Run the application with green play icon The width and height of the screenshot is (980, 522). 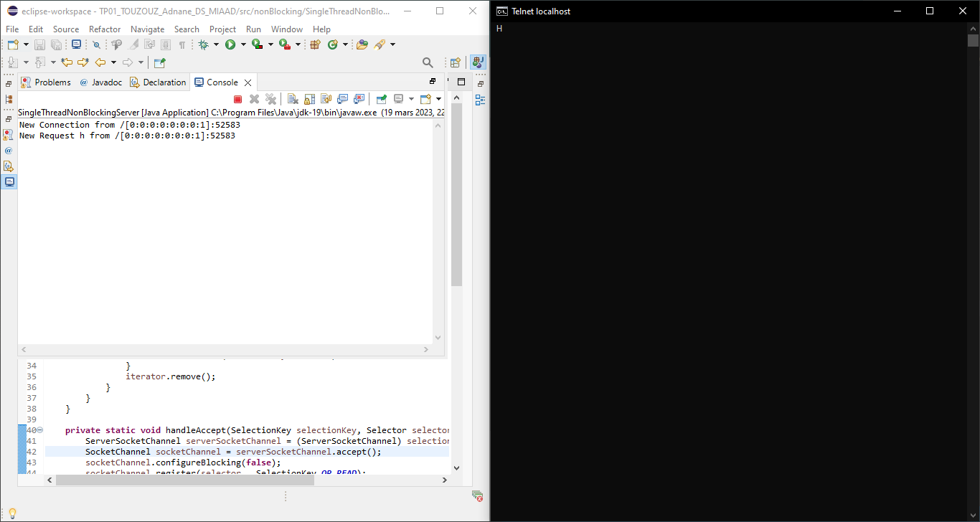coord(230,44)
